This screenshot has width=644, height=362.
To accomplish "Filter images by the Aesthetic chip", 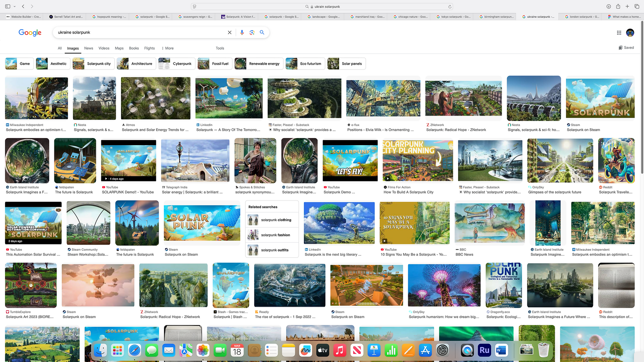I will tap(53, 64).
